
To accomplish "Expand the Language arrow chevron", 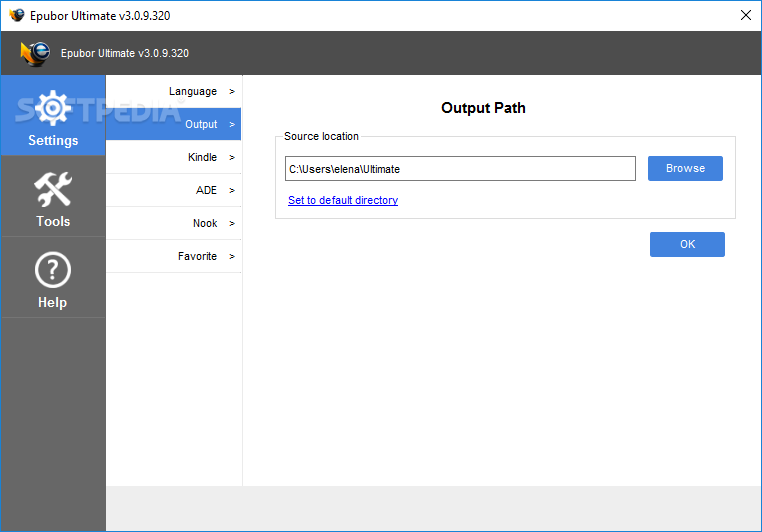I will pos(232,92).
